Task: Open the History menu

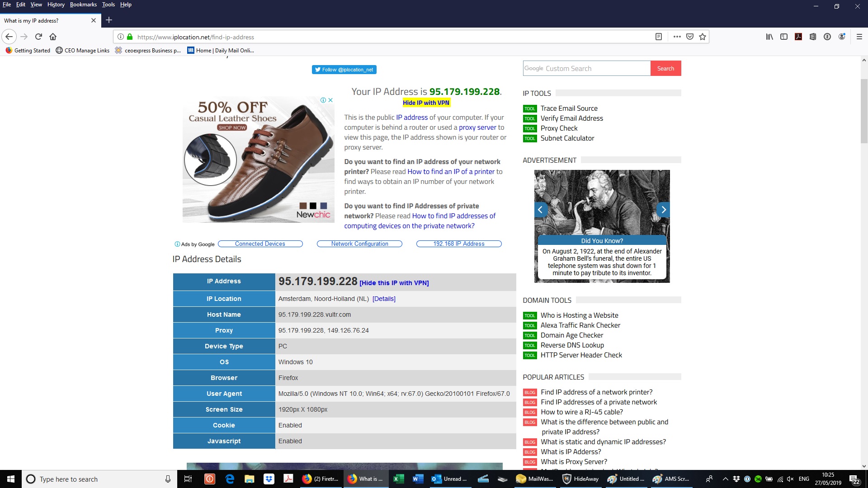Action: (x=56, y=5)
